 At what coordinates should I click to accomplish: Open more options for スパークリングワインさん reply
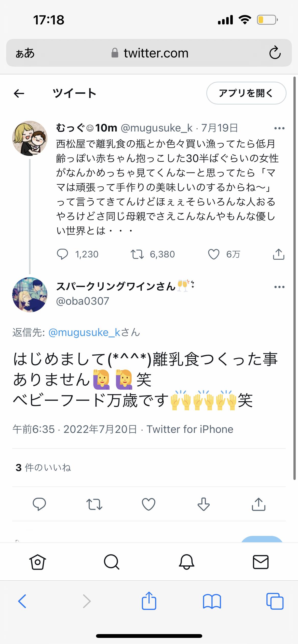(x=279, y=287)
